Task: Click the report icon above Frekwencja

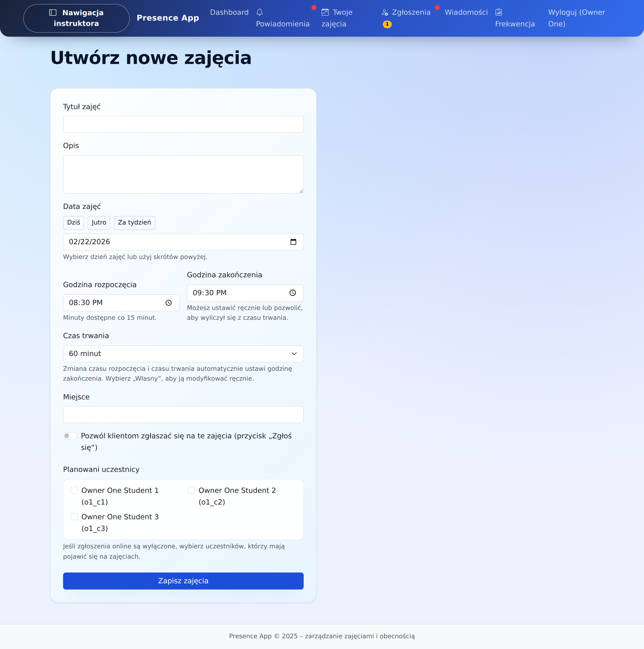Action: (498, 13)
